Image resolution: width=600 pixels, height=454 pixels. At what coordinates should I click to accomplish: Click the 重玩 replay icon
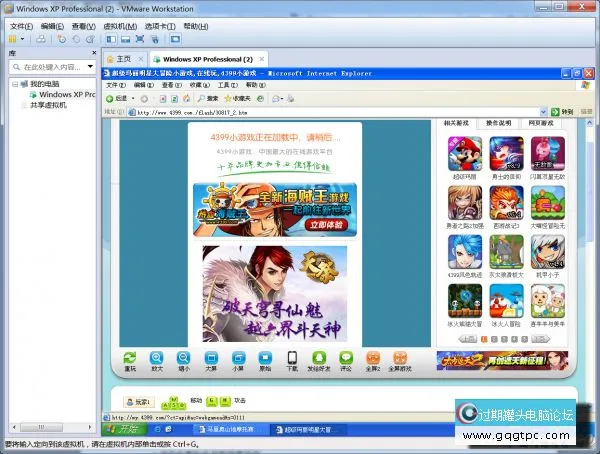[130, 358]
